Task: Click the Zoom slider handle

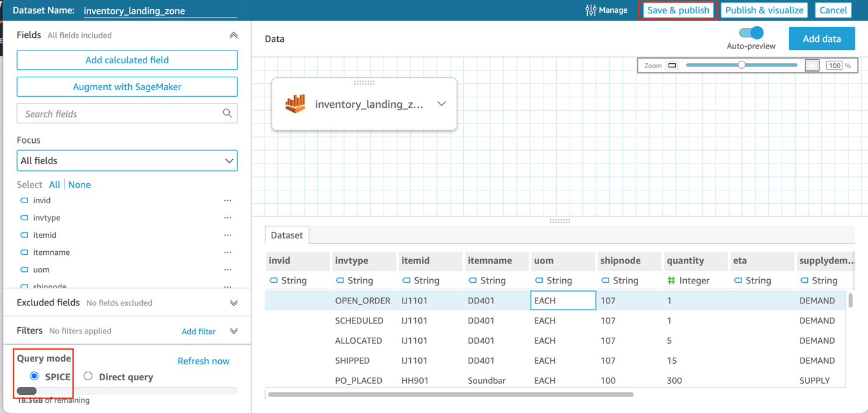Action: [742, 64]
